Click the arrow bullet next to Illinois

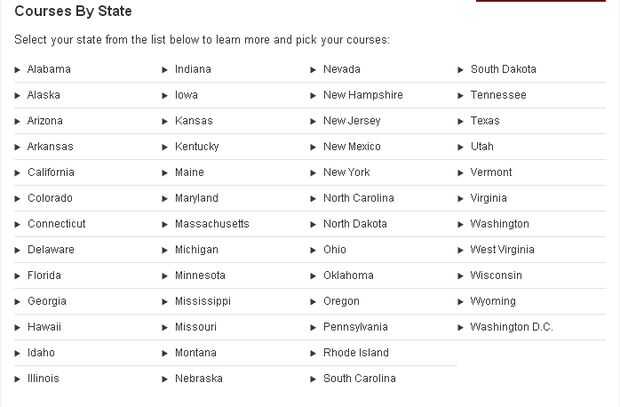point(18,379)
